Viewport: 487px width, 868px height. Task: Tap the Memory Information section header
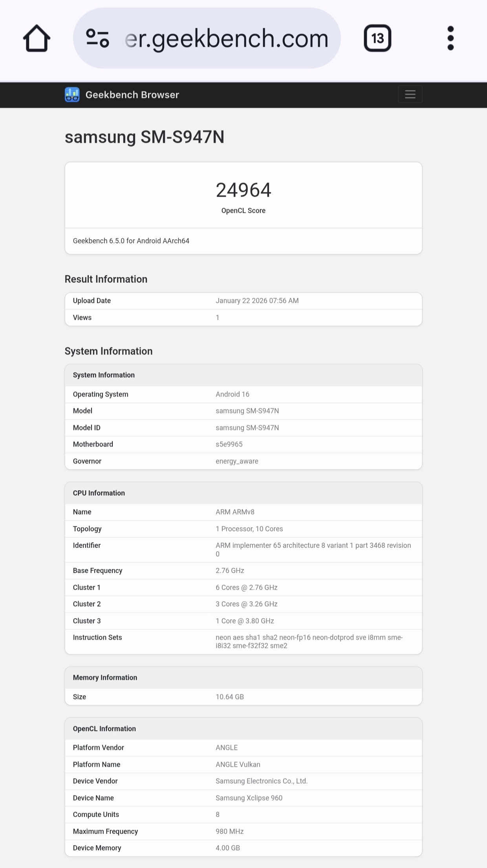pos(105,677)
